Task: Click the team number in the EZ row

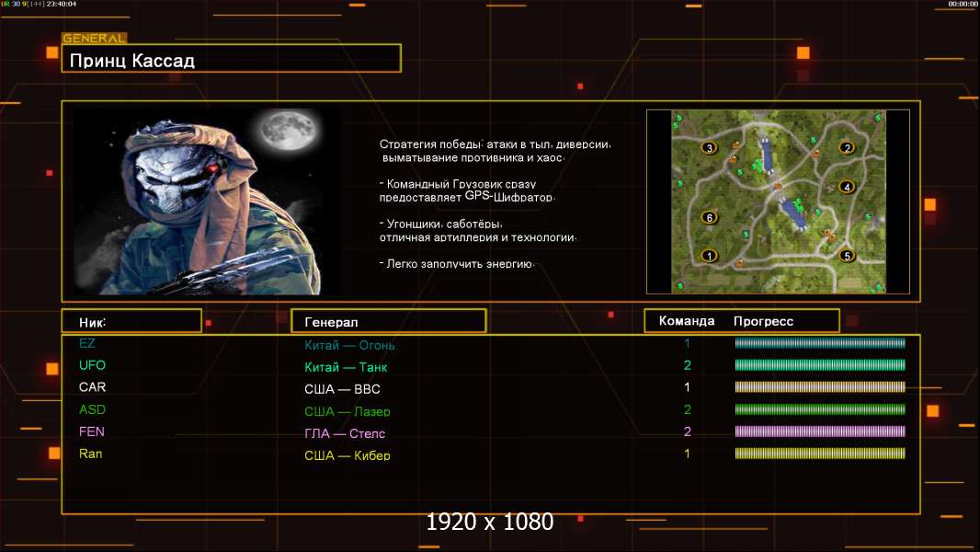Action: tap(687, 343)
